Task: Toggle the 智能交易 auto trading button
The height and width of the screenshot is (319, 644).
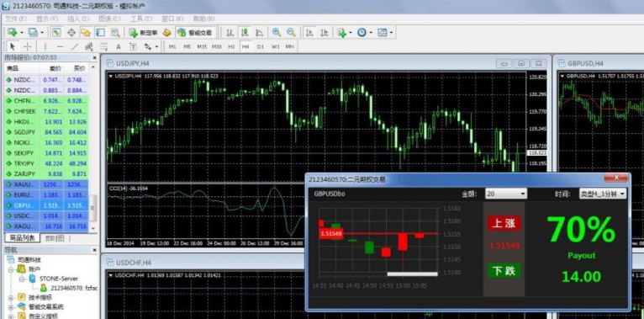Action: [196, 33]
